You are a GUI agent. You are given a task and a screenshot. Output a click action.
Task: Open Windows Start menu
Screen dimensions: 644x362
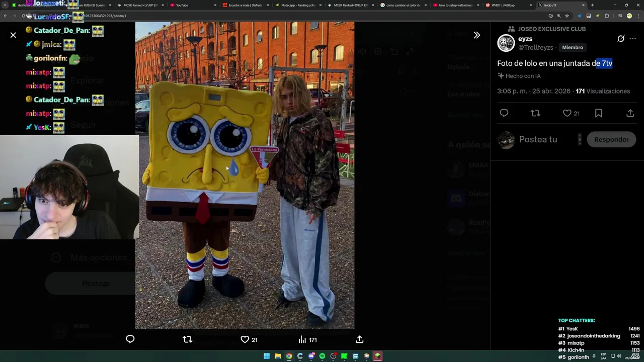click(x=267, y=356)
